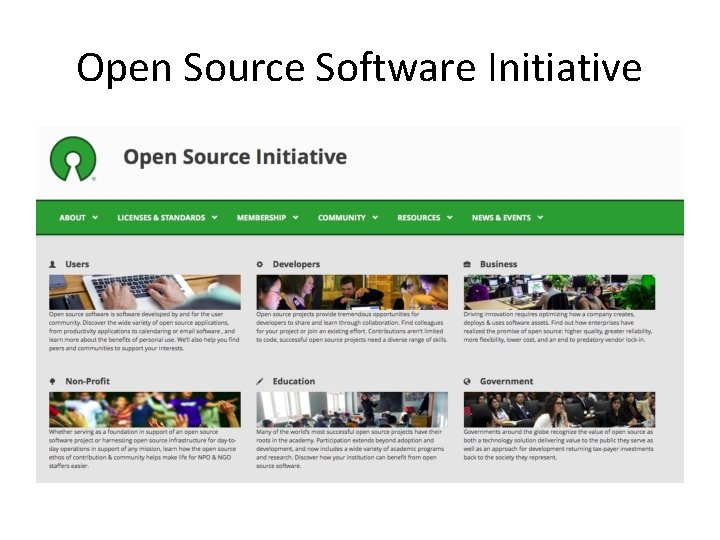720x540 pixels.
Task: Click the Business description paragraph
Action: click(x=558, y=327)
